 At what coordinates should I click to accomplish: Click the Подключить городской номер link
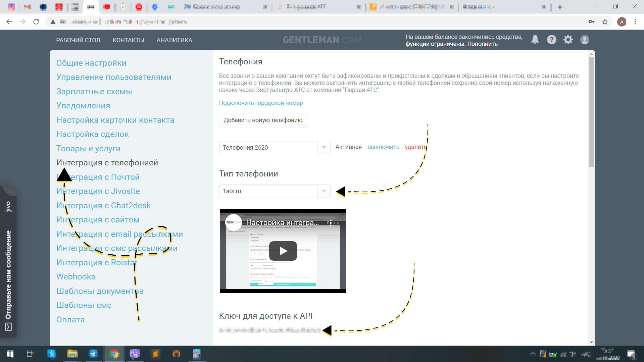(x=261, y=103)
